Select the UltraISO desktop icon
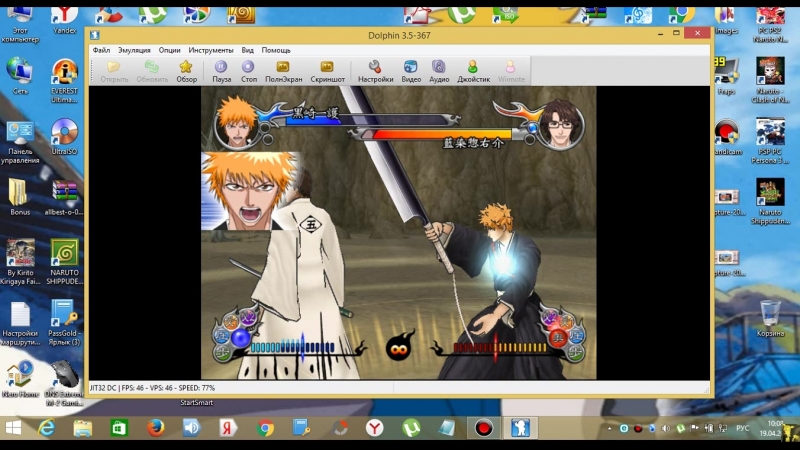 tap(64, 137)
